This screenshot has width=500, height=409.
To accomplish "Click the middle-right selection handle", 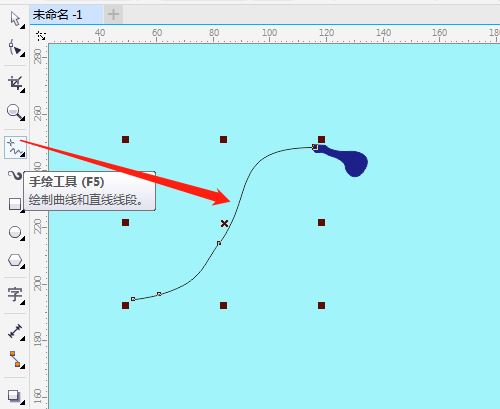I will point(321,222).
